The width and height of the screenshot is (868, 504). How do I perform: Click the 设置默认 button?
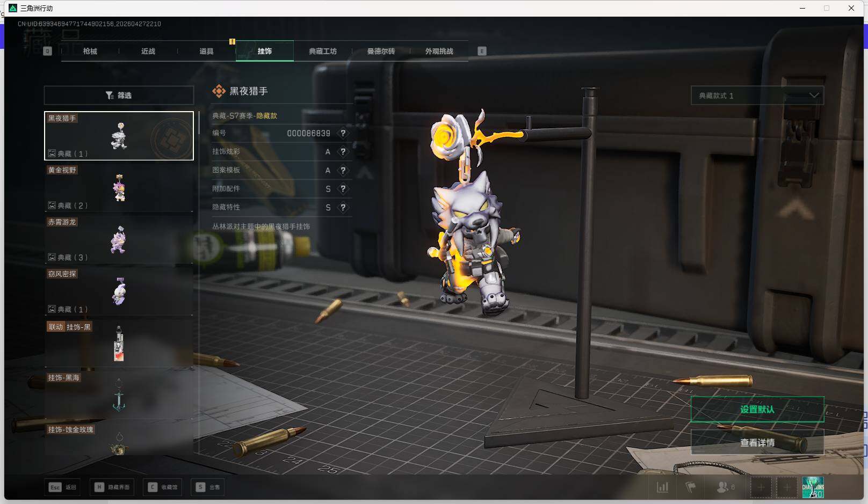coord(757,410)
